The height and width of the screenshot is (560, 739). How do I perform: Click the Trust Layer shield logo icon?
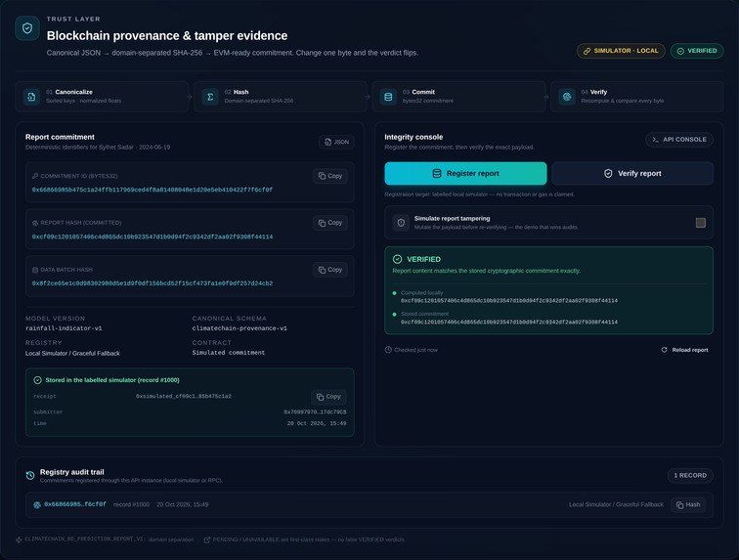click(x=27, y=28)
